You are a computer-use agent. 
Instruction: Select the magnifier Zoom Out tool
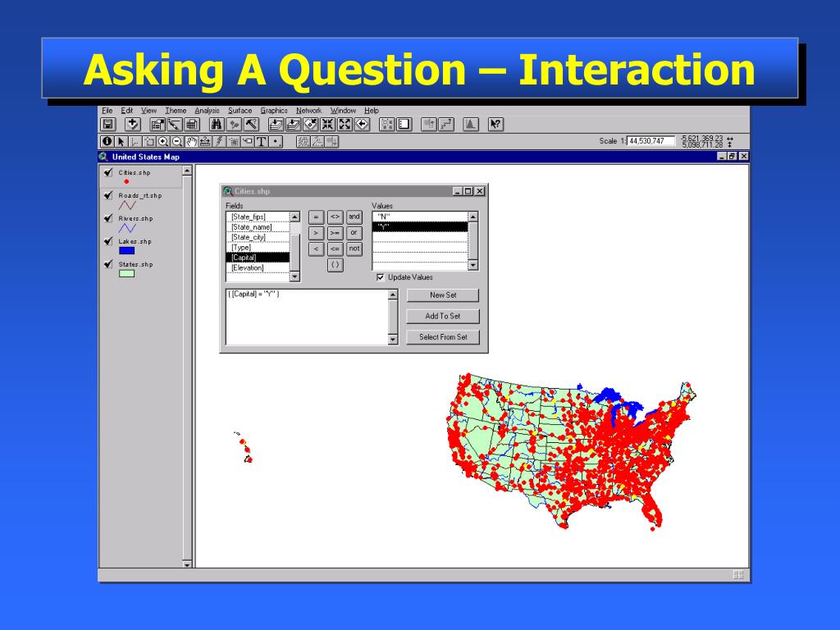tap(177, 141)
